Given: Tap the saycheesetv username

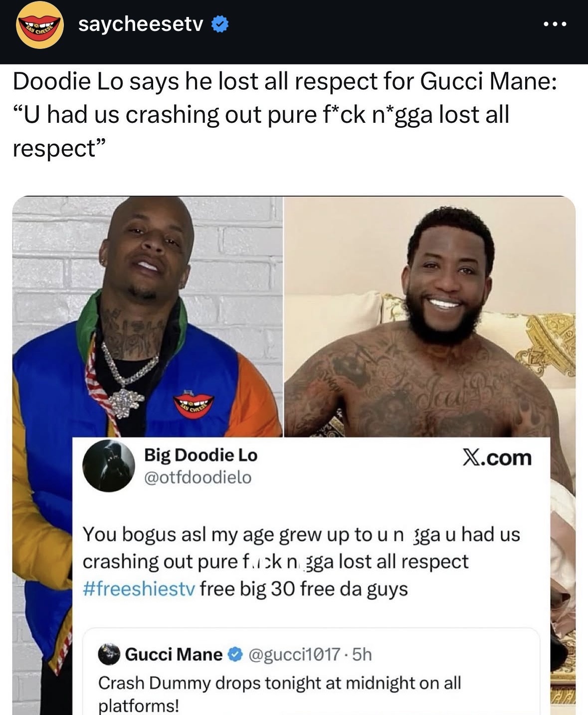Looking at the screenshot, I should [141, 23].
